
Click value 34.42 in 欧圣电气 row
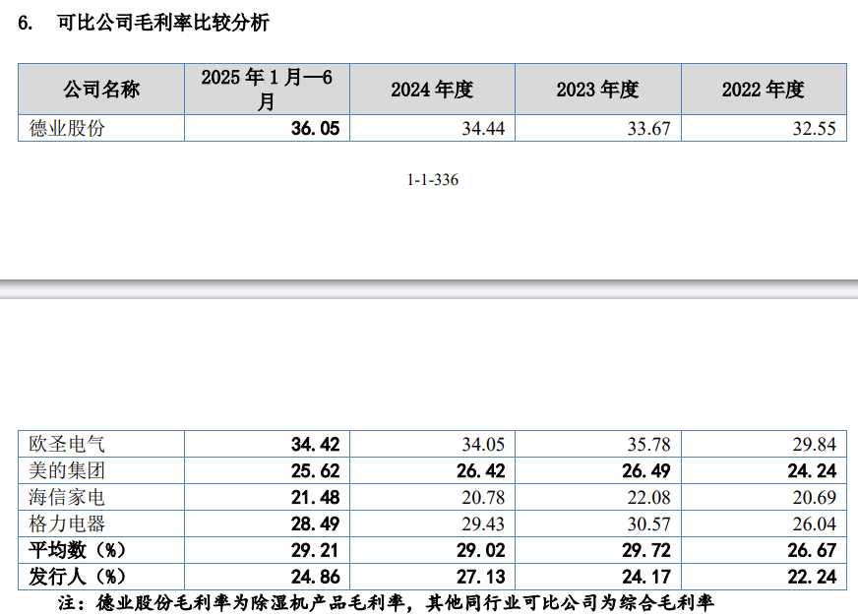(x=315, y=444)
